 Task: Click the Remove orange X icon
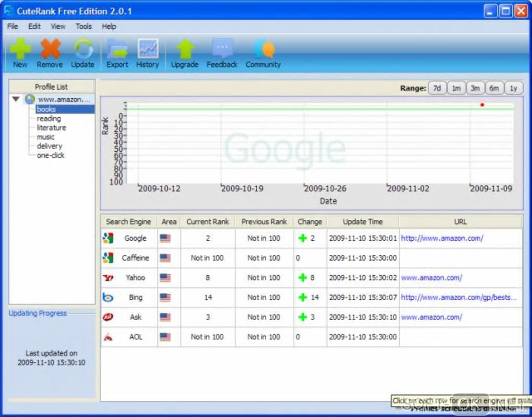pyautogui.click(x=50, y=49)
